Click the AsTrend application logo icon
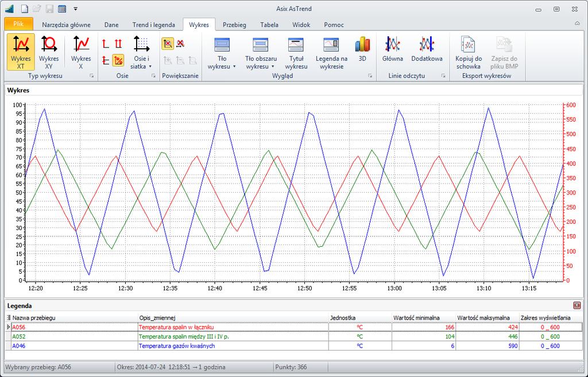This screenshot has height=377, width=588. click(x=9, y=9)
